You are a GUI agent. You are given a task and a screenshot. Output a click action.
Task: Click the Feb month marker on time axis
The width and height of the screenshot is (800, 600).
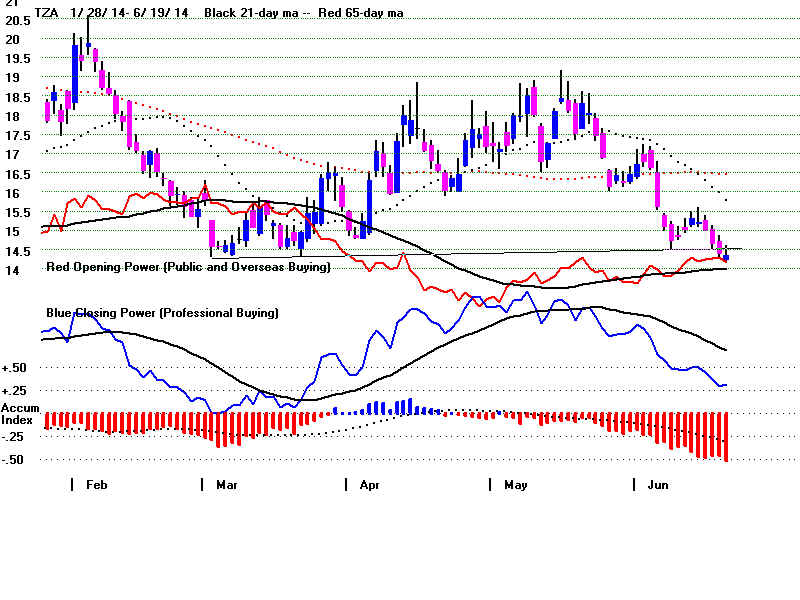click(x=96, y=485)
